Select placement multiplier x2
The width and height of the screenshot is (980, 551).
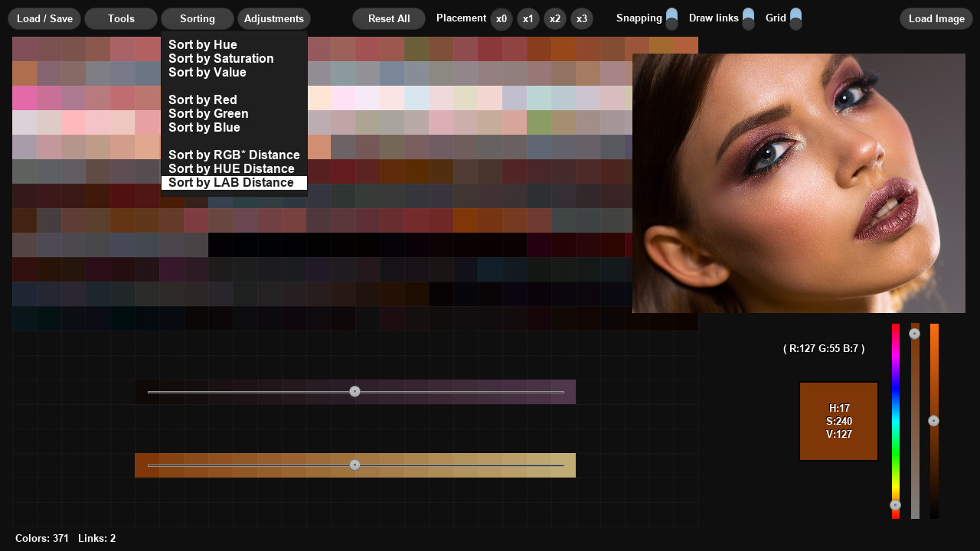coord(555,19)
